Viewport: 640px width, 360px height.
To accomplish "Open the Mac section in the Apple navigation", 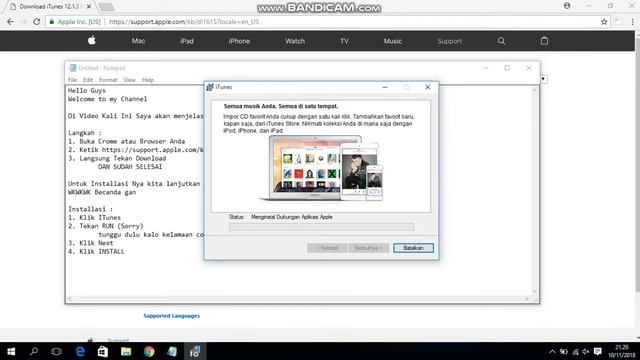I will 138,41.
